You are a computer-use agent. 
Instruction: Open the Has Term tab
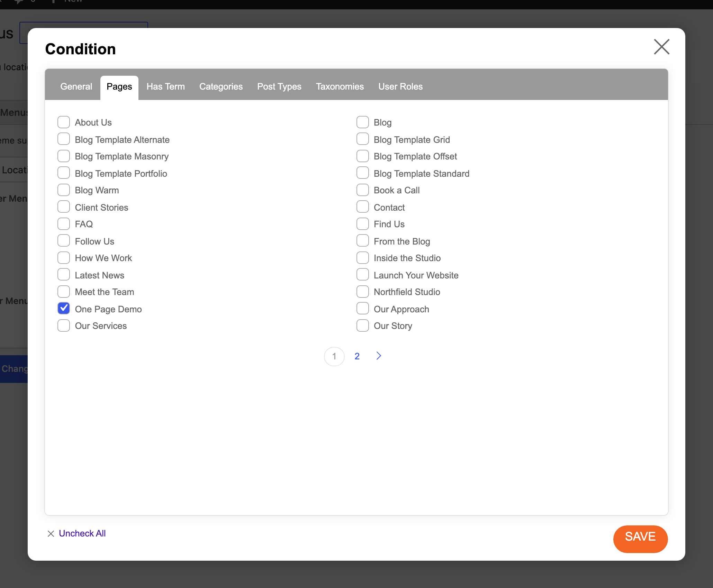coord(165,86)
